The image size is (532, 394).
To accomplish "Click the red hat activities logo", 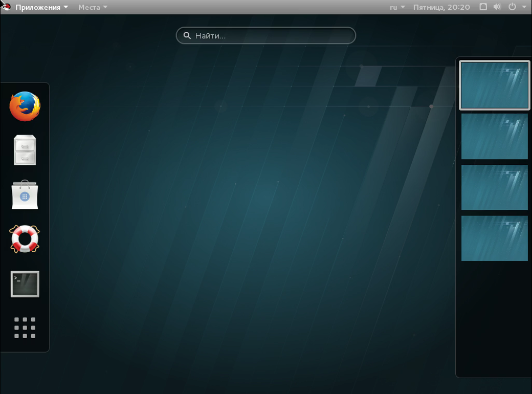I will point(7,7).
